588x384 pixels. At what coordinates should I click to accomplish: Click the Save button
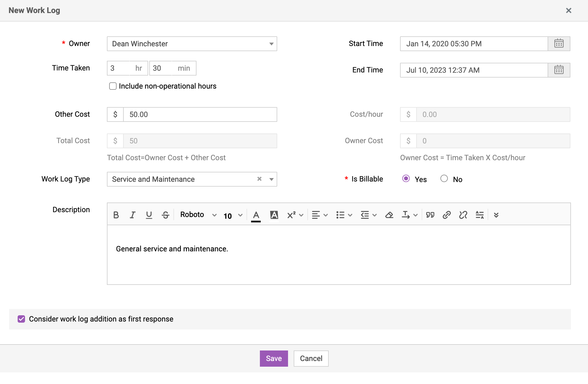pos(274,358)
